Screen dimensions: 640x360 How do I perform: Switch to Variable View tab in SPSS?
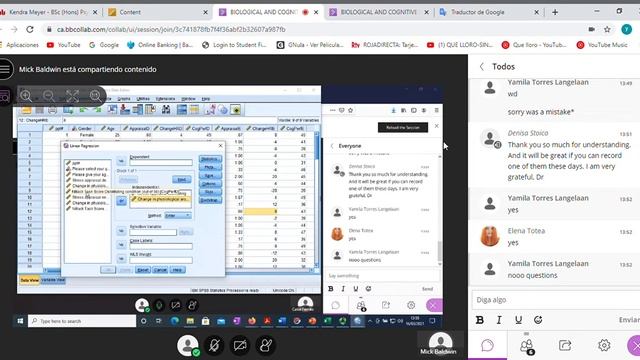(x=53, y=280)
